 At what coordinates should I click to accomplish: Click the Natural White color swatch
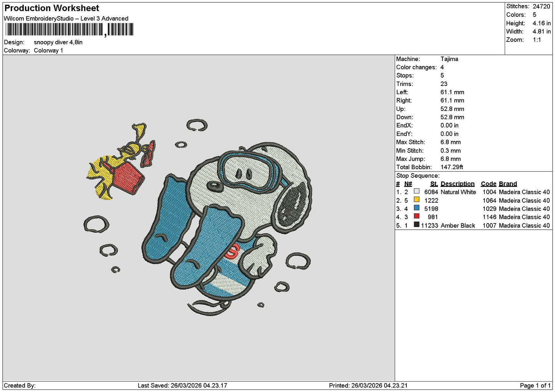click(x=416, y=191)
